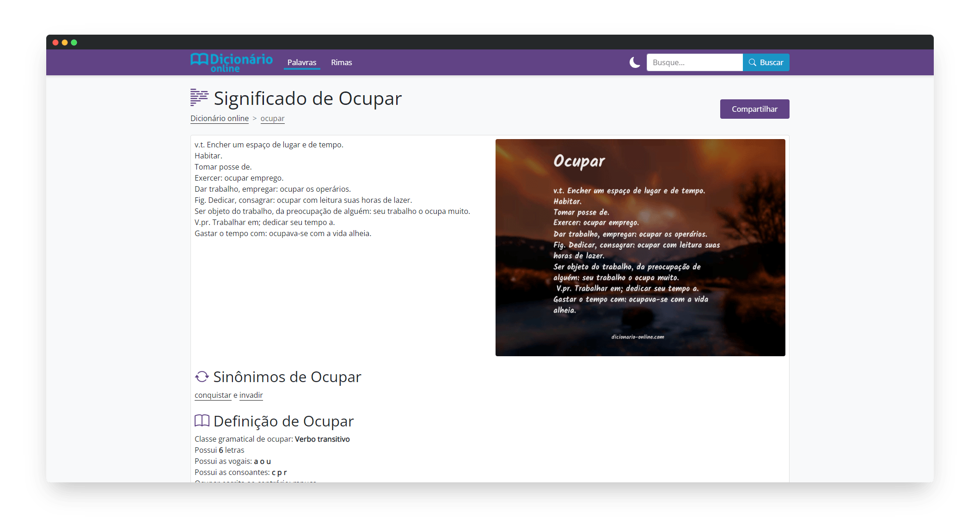This screenshot has height=517, width=980.
Task: Open the Ocupar definition image
Action: [640, 248]
